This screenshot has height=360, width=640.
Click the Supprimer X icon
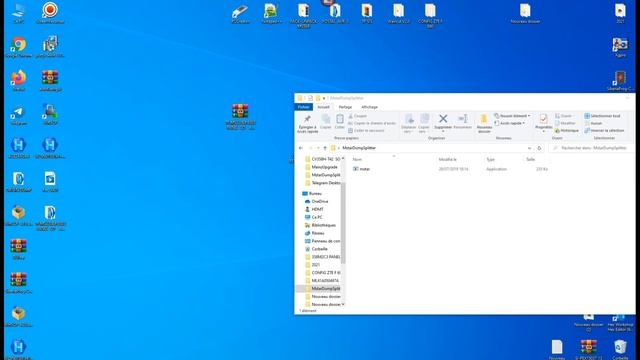(x=443, y=119)
